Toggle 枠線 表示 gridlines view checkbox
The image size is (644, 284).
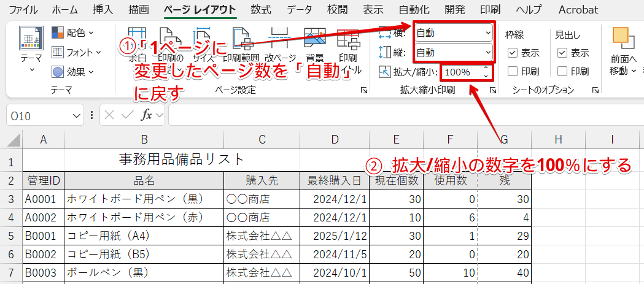coord(512,53)
